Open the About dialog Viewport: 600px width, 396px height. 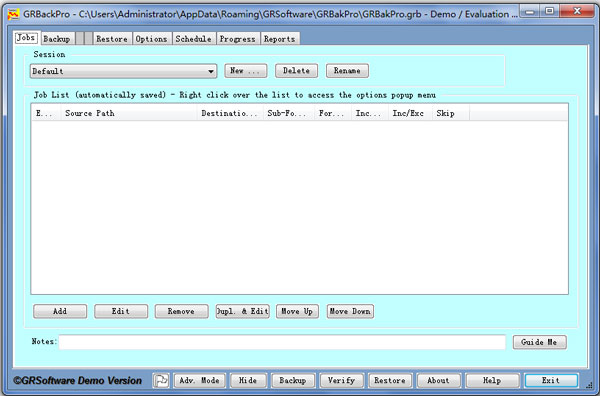[x=439, y=380]
